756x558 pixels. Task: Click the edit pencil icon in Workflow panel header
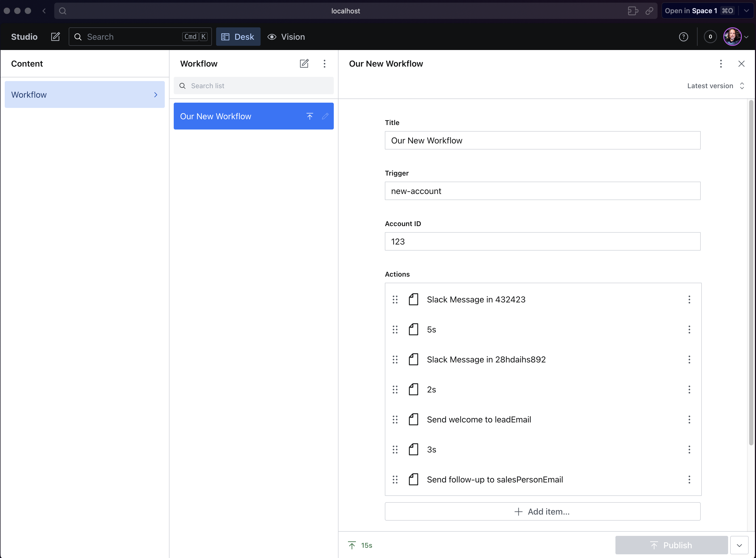point(304,63)
